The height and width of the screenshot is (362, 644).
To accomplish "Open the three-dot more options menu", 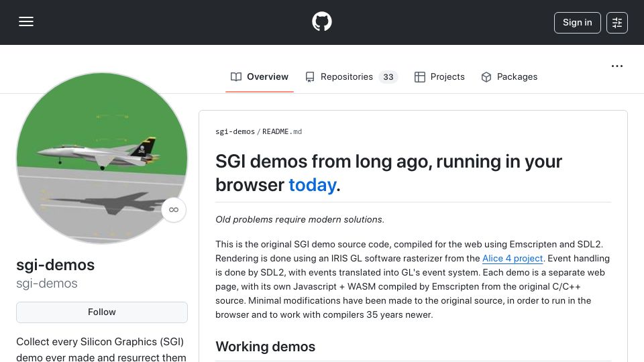I will 617,66.
